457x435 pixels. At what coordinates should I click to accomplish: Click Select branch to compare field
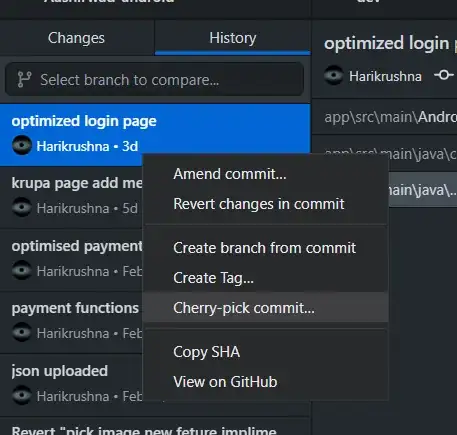[154, 80]
